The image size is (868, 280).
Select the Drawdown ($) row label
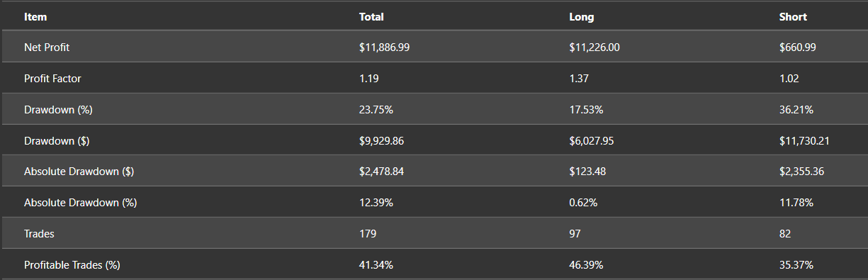pos(57,141)
